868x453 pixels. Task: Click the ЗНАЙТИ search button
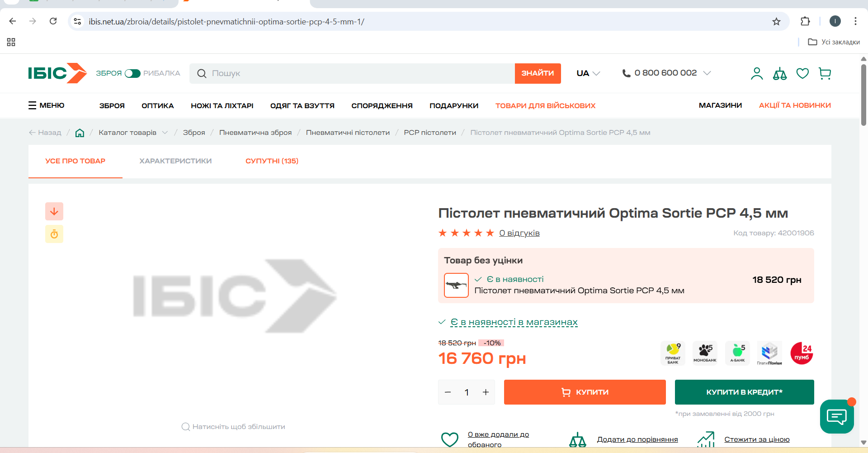coord(538,73)
